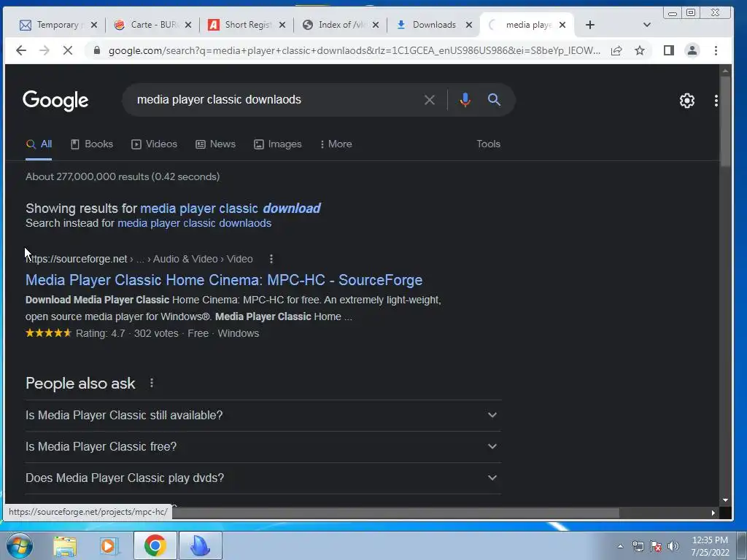Open options for the SourceForge result
The height and width of the screenshot is (560, 747).
click(271, 259)
